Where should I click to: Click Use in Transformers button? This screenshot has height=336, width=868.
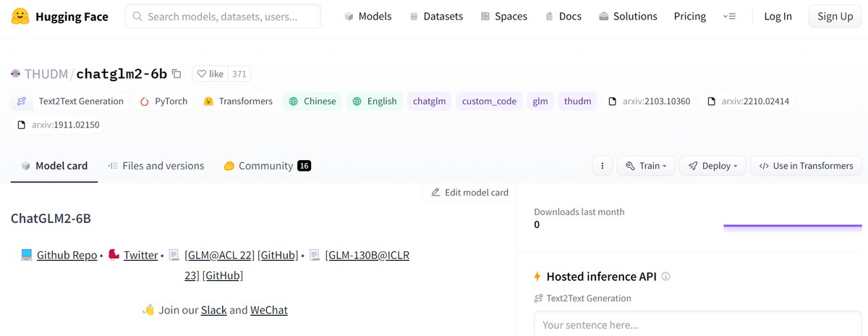[807, 166]
